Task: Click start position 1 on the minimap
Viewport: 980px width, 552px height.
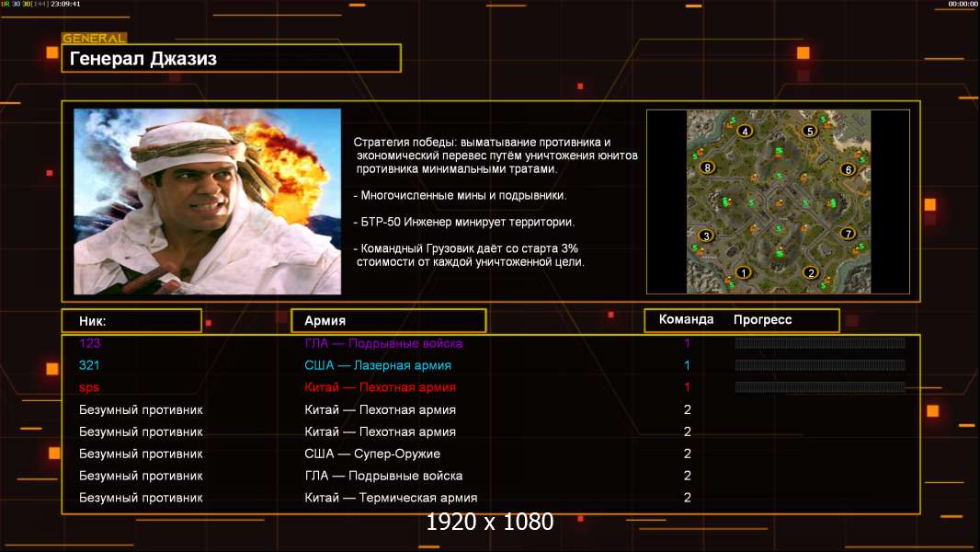Action: coord(744,272)
